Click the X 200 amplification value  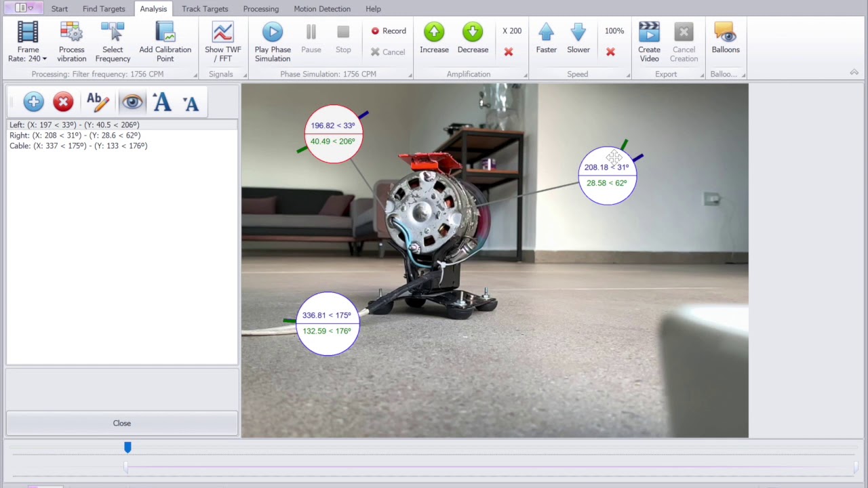[x=512, y=31]
